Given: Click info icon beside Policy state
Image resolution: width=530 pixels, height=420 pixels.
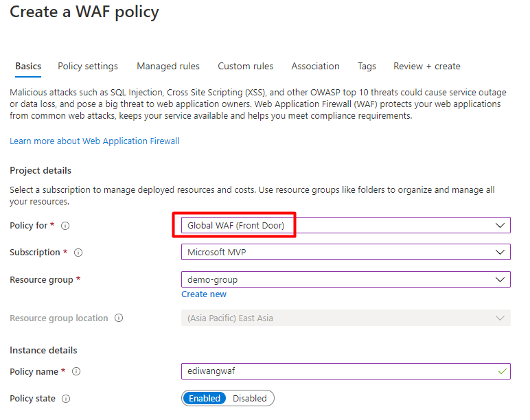Looking at the screenshot, I should coord(66,399).
